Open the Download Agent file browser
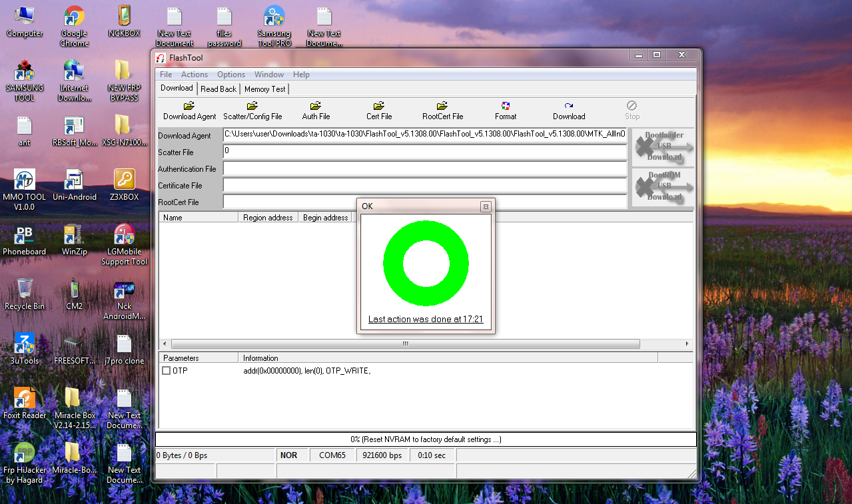 (189, 111)
